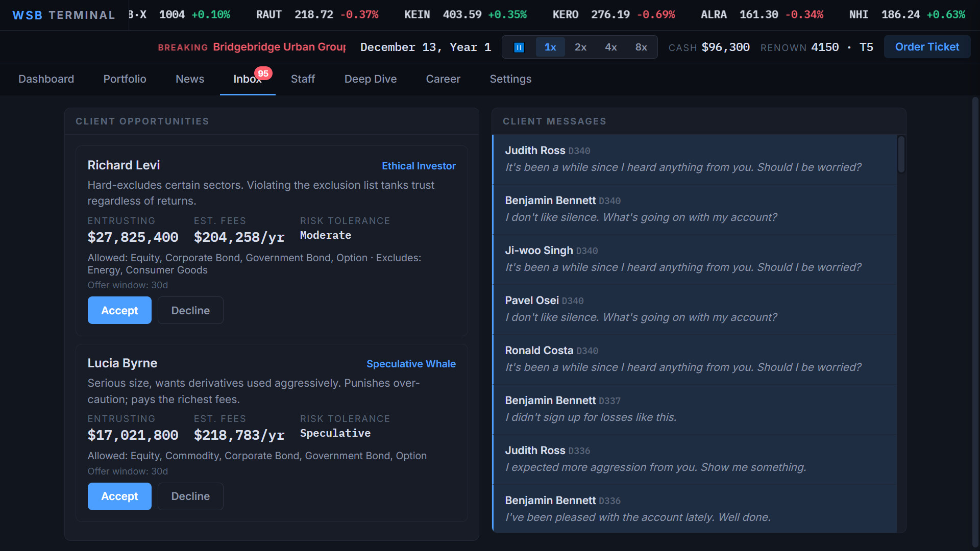Decline Lucia Byrne's client offer
The height and width of the screenshot is (551, 980).
tap(190, 496)
